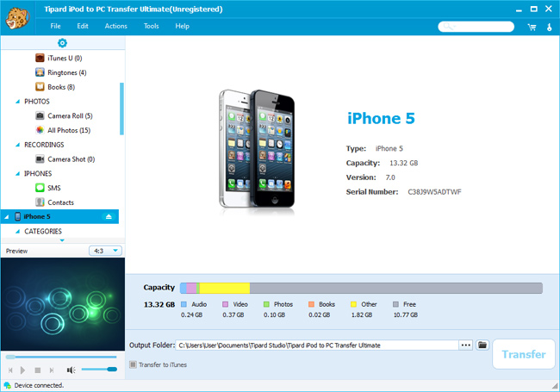Collapse the CATEGORIES section
Viewport: 560px width, 392px height.
(17, 232)
